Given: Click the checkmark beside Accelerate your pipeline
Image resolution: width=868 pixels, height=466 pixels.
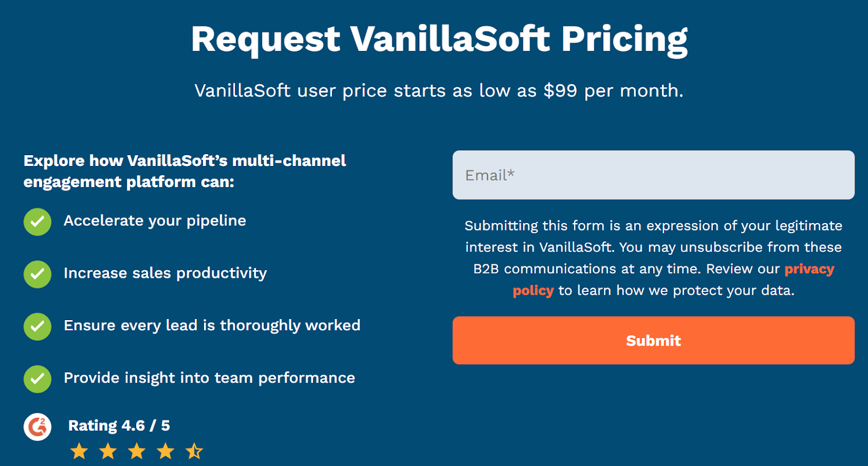Looking at the screenshot, I should [x=37, y=222].
